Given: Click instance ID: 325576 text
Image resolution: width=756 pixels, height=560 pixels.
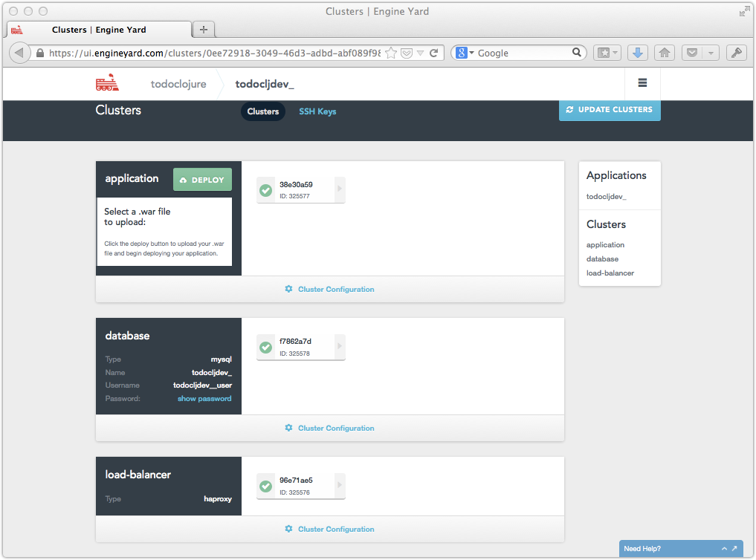Looking at the screenshot, I should click(294, 492).
